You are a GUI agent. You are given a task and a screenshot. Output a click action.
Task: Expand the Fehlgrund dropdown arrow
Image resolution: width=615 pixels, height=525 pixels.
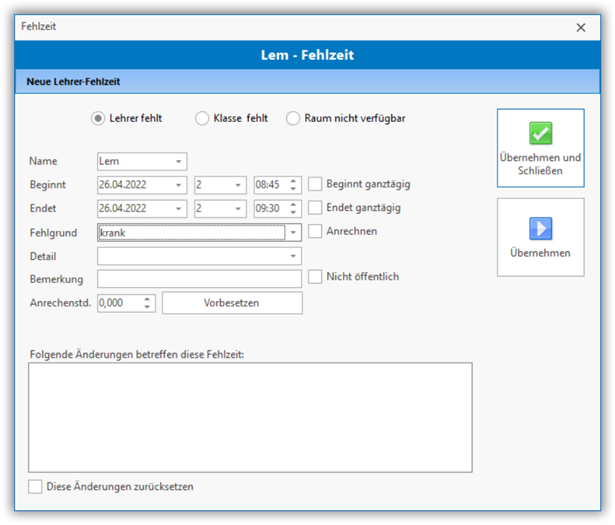click(x=293, y=233)
